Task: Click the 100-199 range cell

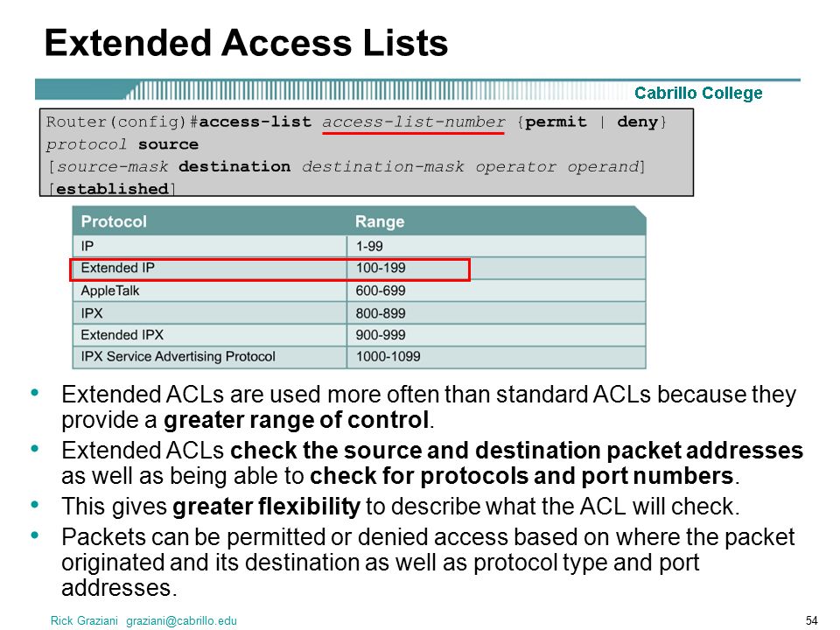Action: point(381,268)
